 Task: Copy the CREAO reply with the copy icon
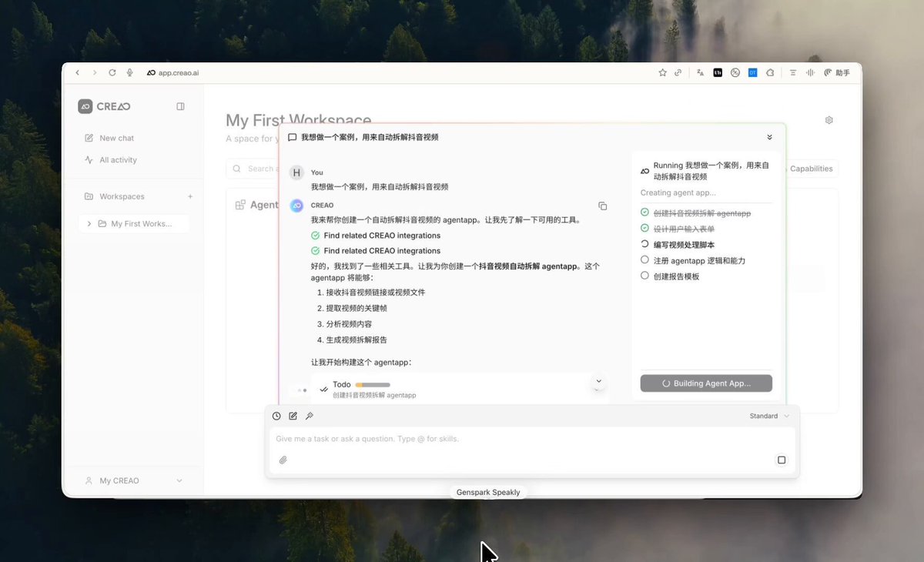point(603,206)
